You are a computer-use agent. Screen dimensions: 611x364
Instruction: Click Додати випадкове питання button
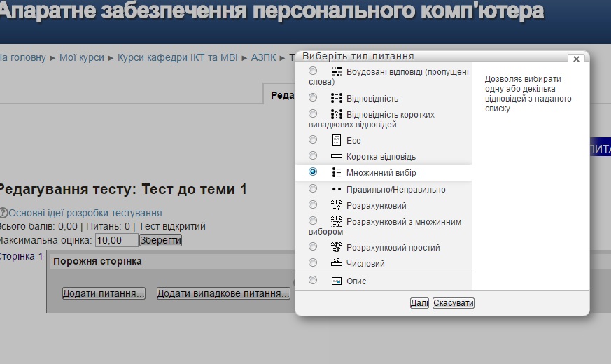pos(223,293)
